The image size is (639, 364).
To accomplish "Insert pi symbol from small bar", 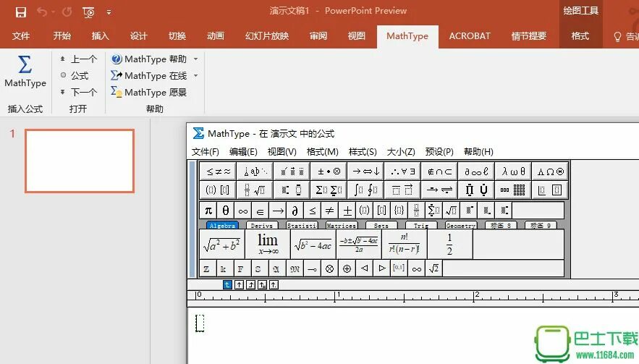I will (208, 211).
